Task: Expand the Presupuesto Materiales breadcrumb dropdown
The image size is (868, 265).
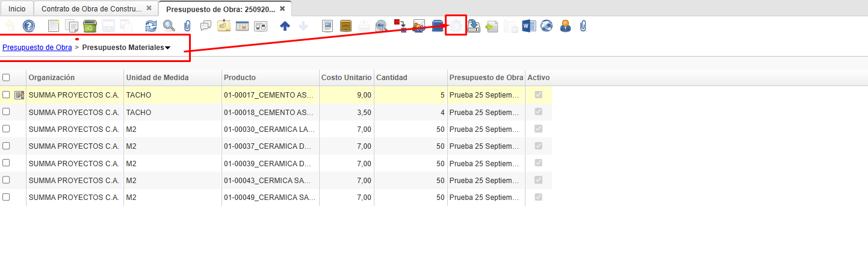Action: click(x=167, y=48)
